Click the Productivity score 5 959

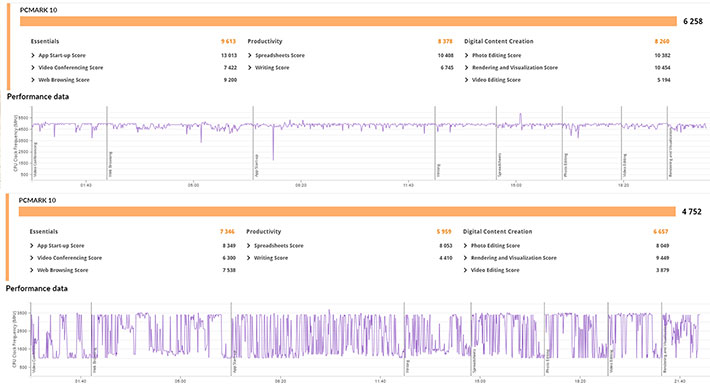(444, 231)
